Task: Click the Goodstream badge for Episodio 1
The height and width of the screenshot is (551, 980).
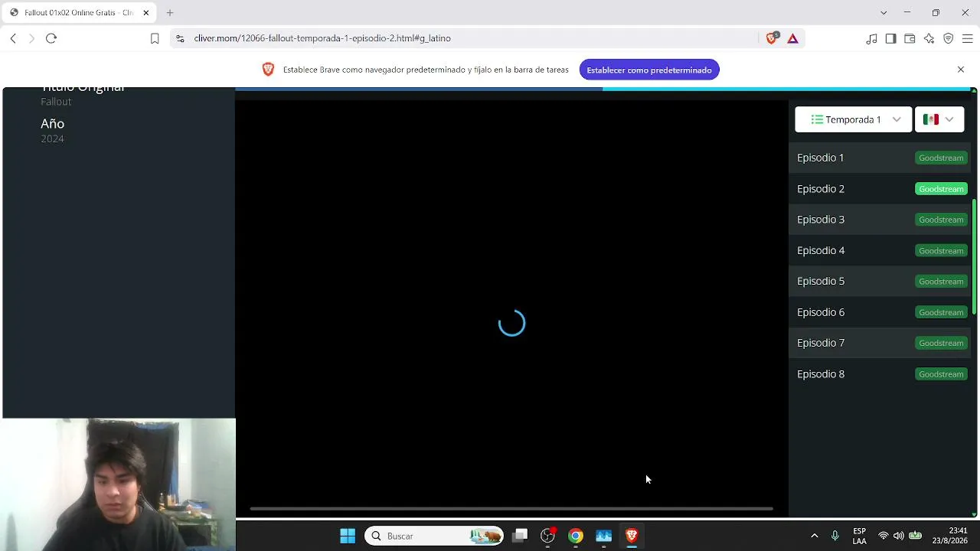Action: point(941,158)
